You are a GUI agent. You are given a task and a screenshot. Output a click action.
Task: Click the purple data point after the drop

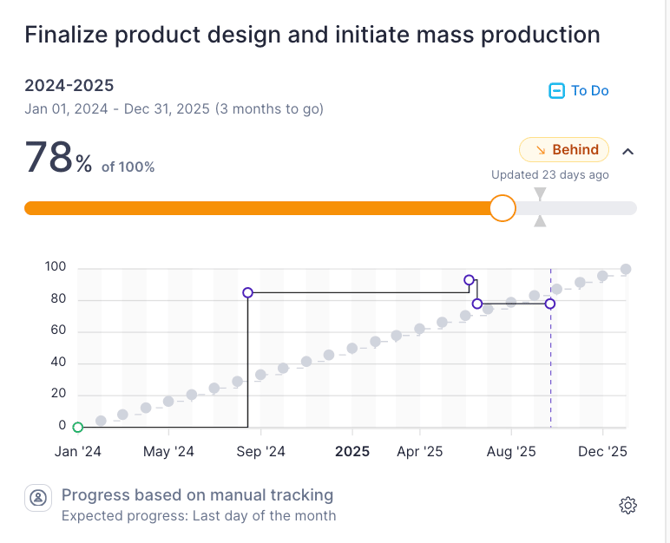pyautogui.click(x=477, y=304)
